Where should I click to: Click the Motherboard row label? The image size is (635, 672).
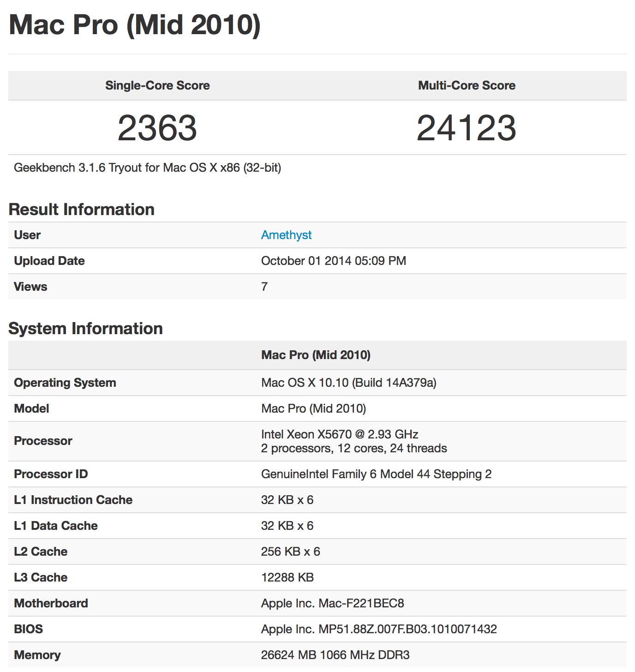coord(51,603)
